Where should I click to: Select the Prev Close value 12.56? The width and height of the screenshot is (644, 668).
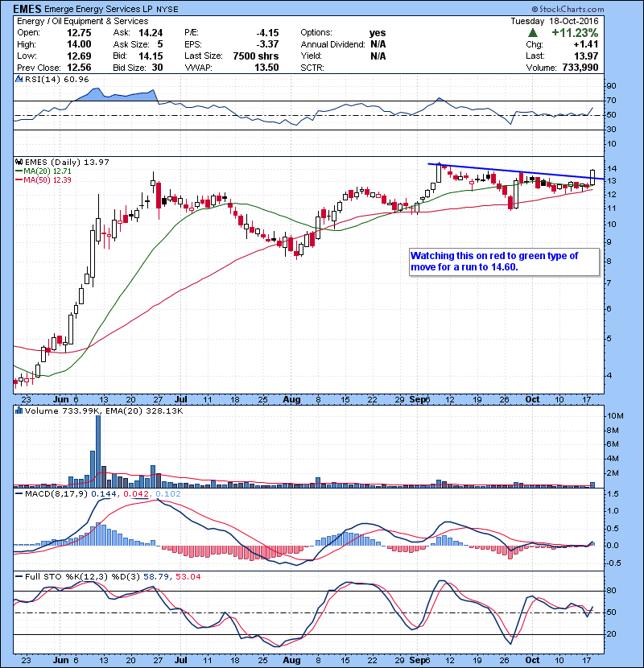point(79,68)
